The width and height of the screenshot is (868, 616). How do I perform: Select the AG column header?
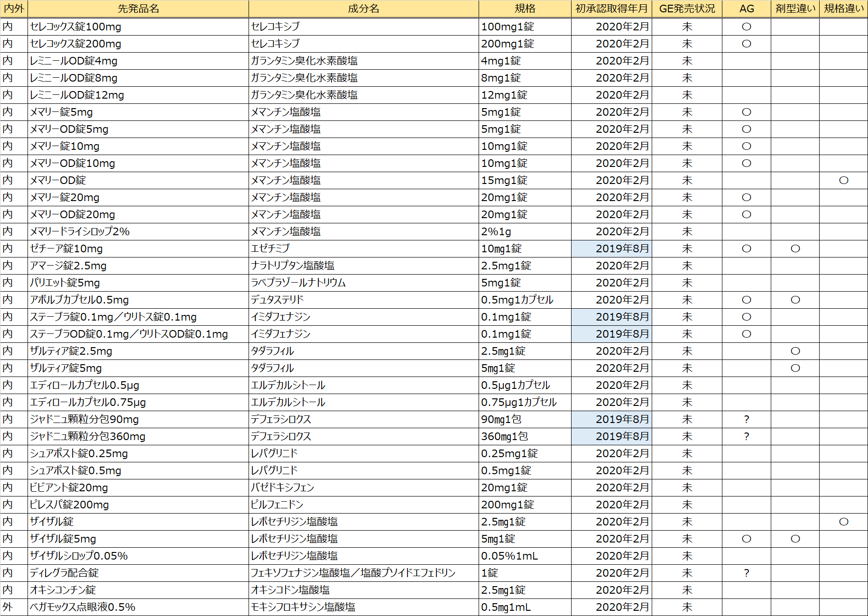747,9
